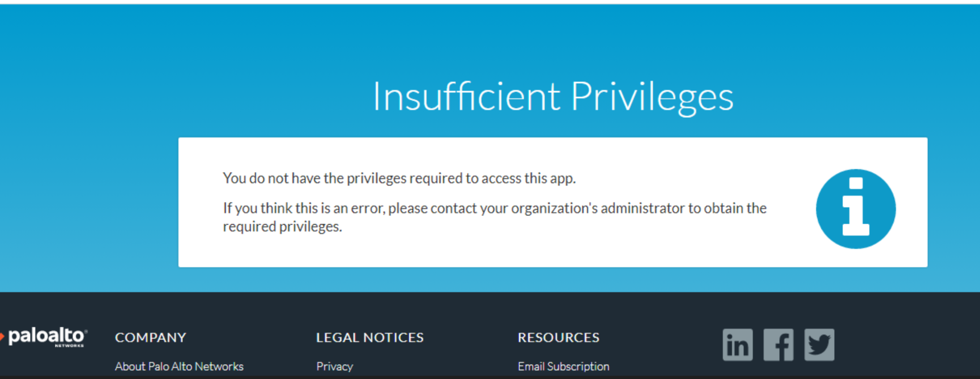Go to the Email Subscription link
This screenshot has height=379, width=980.
563,367
